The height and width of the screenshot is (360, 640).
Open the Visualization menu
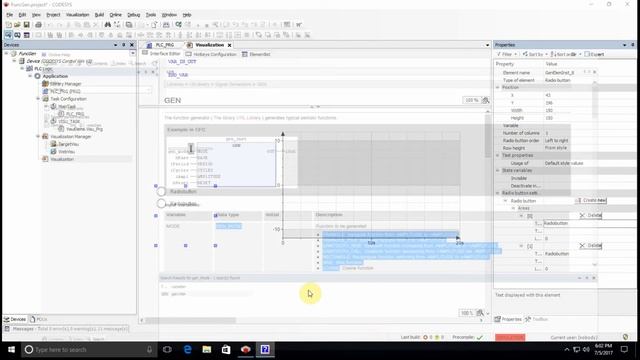(77, 15)
